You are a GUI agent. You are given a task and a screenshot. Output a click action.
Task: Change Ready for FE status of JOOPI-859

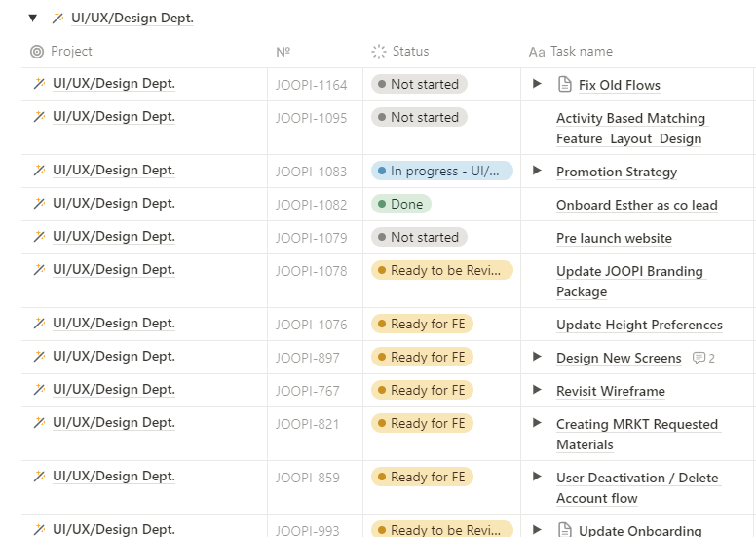pyautogui.click(x=423, y=477)
